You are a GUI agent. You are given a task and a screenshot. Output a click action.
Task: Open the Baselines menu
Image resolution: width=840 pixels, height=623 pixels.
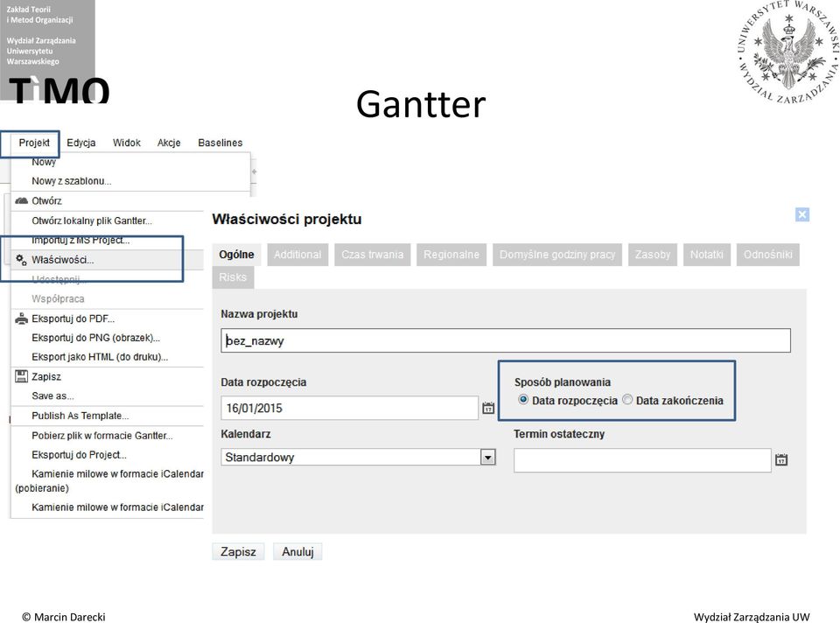pyautogui.click(x=220, y=143)
